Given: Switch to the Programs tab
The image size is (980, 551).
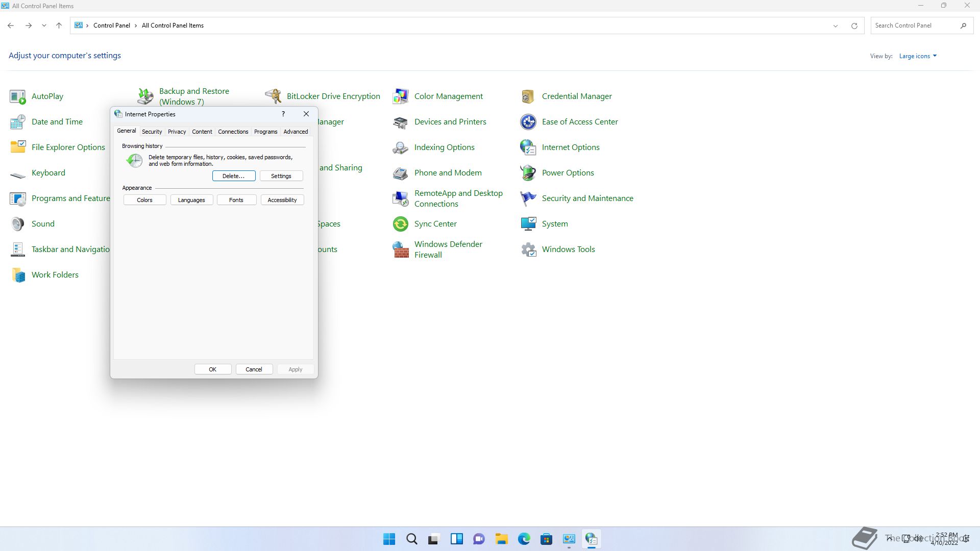Looking at the screenshot, I should (265, 132).
